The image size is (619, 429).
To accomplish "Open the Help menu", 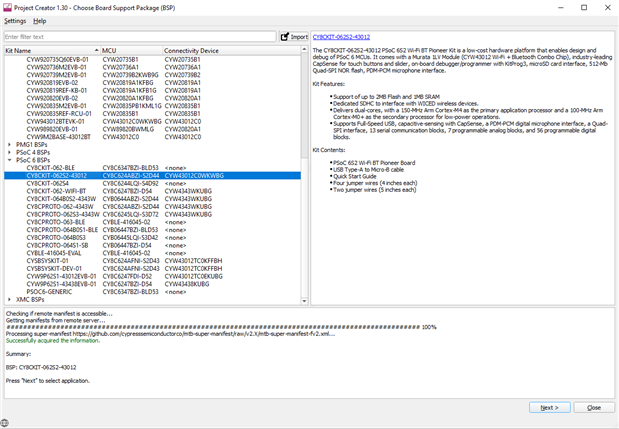I will 39,21.
